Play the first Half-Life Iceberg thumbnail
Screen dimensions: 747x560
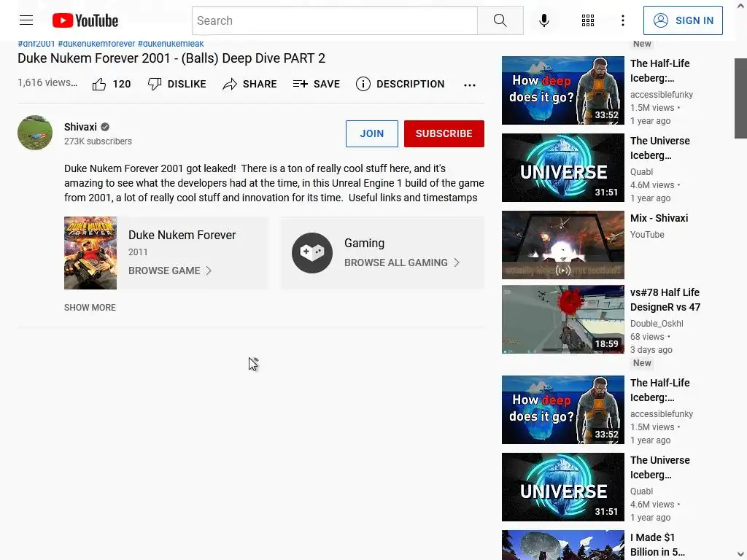click(562, 90)
